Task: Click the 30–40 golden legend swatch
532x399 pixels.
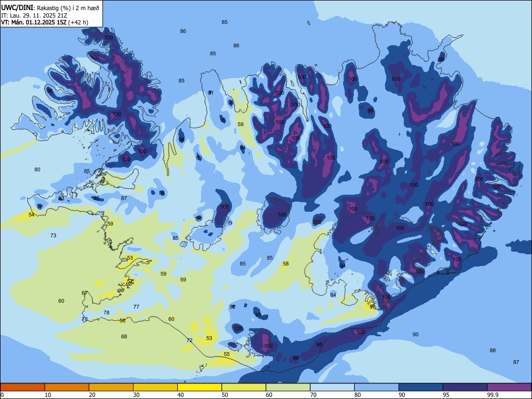Action: pyautogui.click(x=155, y=387)
